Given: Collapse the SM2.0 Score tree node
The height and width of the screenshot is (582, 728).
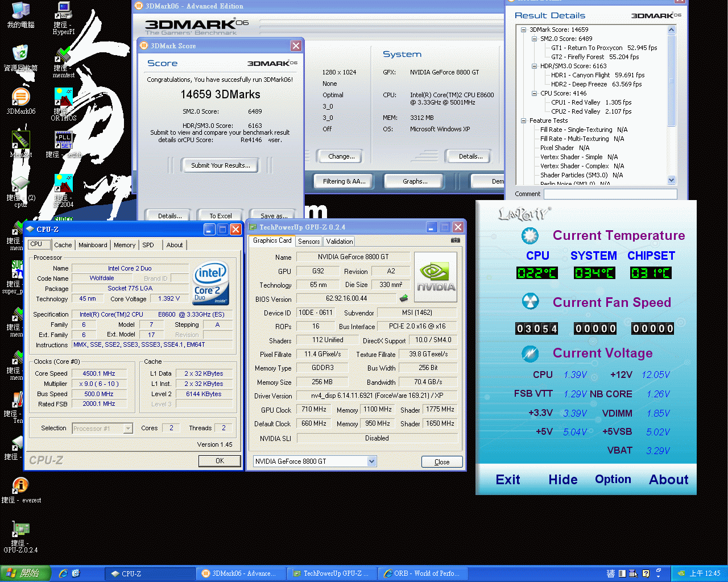Looking at the screenshot, I should (534, 39).
